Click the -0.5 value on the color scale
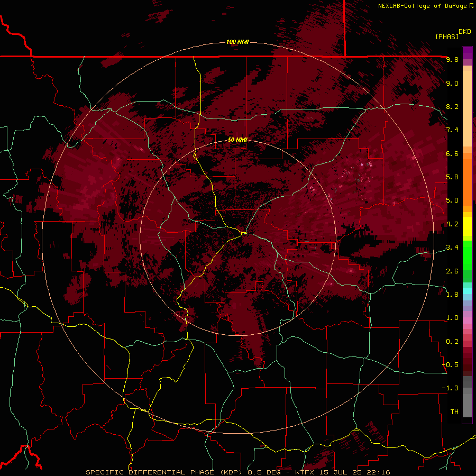 (450, 364)
